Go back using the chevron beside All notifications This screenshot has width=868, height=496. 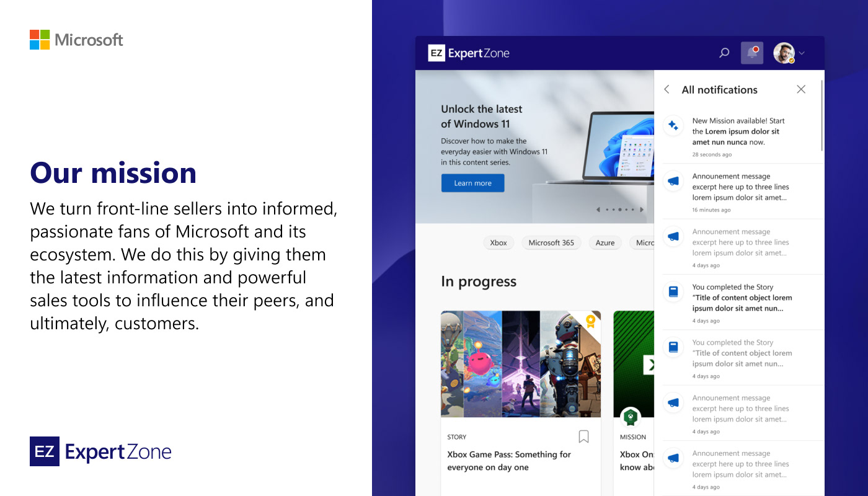pyautogui.click(x=667, y=89)
